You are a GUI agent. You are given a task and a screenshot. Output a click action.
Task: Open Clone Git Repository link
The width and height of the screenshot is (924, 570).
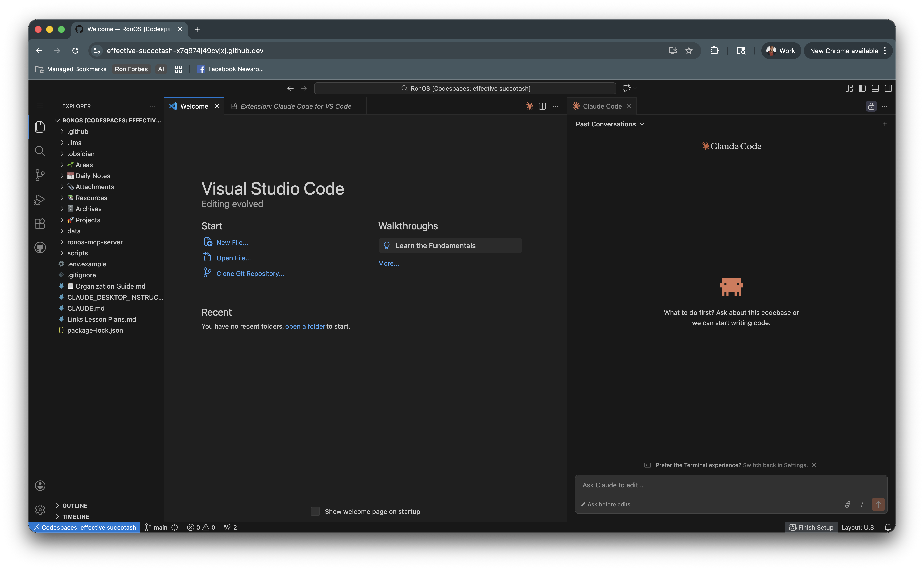250,273
